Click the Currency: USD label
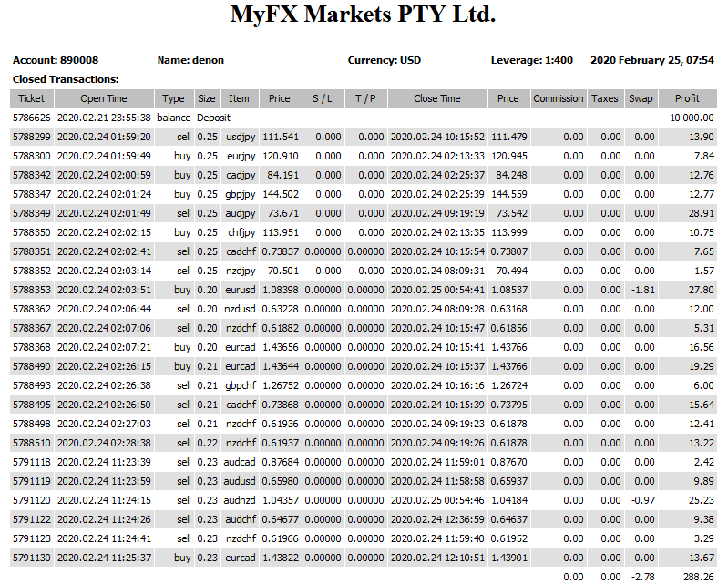This screenshot has height=584, width=728. click(385, 60)
